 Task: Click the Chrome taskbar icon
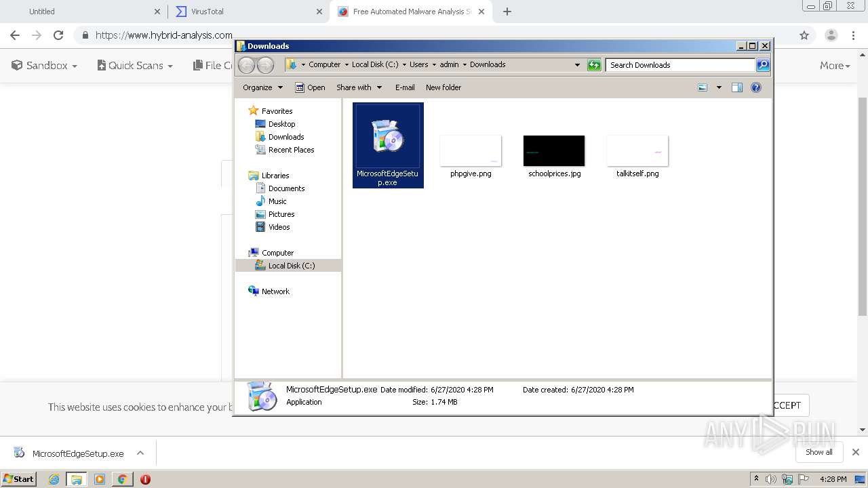pos(122,479)
